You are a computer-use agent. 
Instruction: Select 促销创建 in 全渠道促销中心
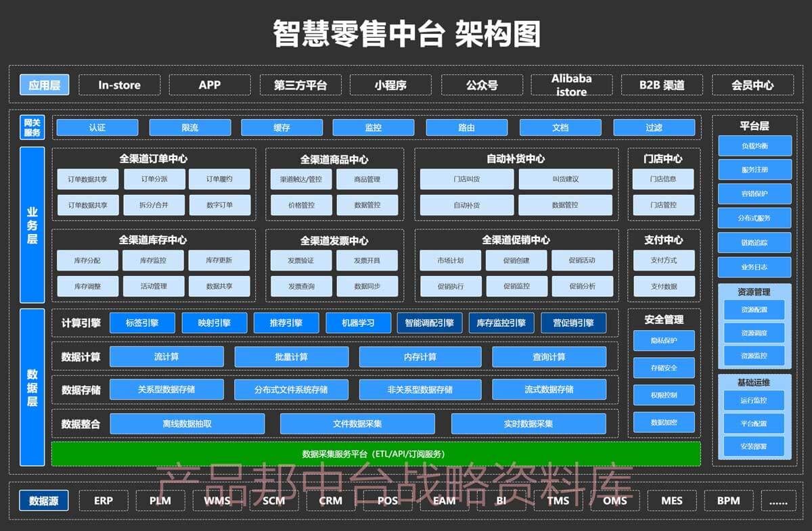pyautogui.click(x=516, y=260)
